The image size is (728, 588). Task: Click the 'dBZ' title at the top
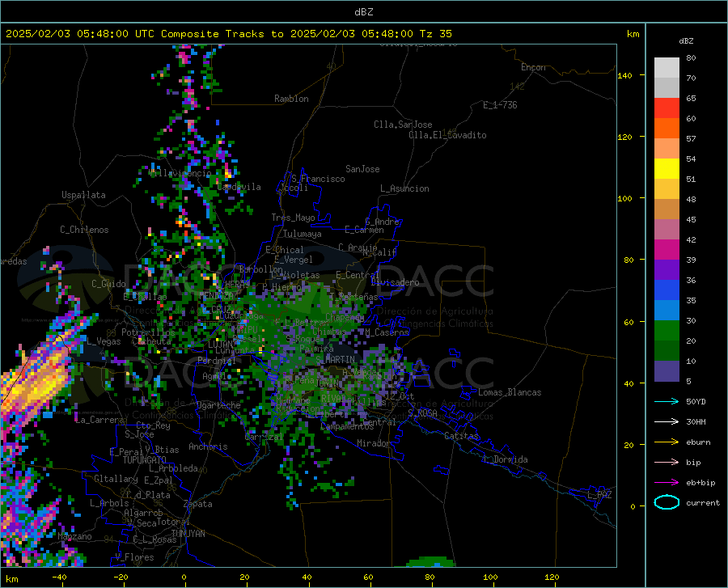363,12
